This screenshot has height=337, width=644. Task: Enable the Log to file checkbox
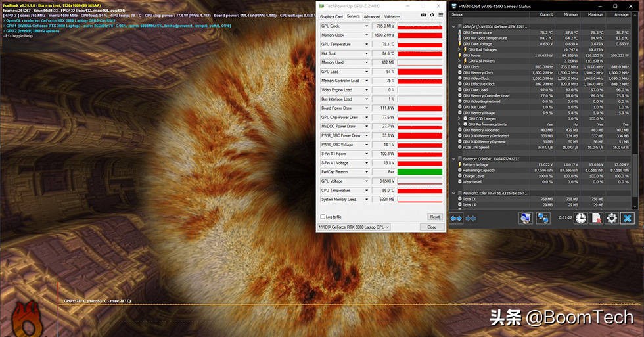pyautogui.click(x=323, y=217)
